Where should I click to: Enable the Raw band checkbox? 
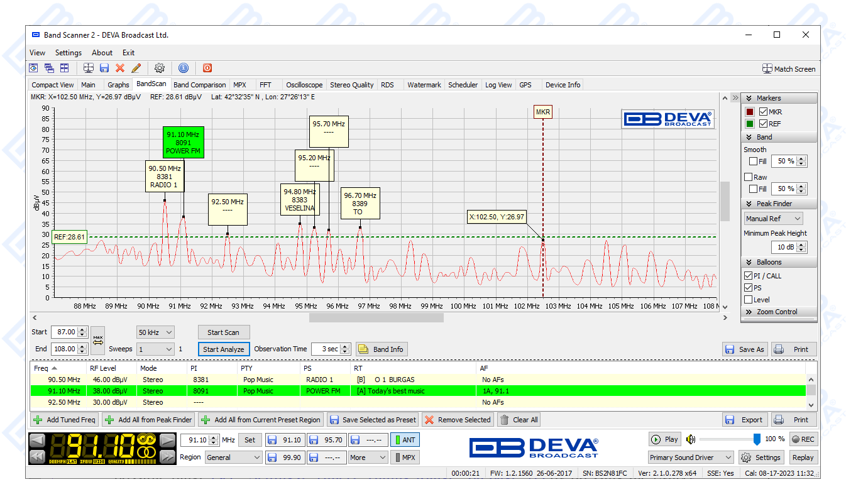pos(749,177)
